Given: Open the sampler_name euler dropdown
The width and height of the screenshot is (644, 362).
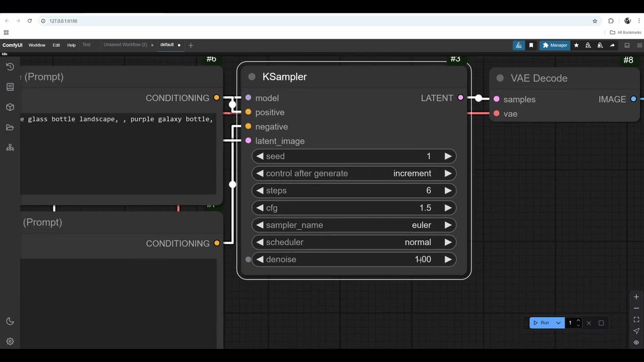Looking at the screenshot, I should pyautogui.click(x=354, y=225).
